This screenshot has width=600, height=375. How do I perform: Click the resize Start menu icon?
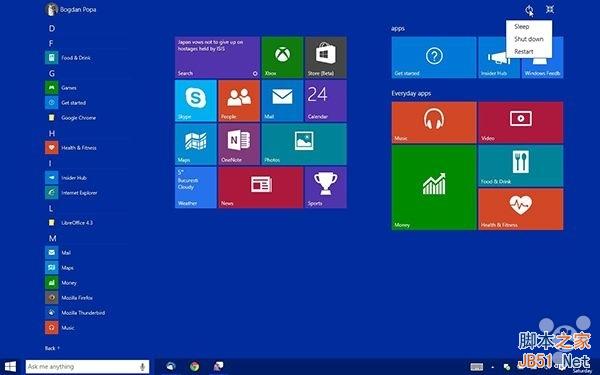[x=550, y=9]
